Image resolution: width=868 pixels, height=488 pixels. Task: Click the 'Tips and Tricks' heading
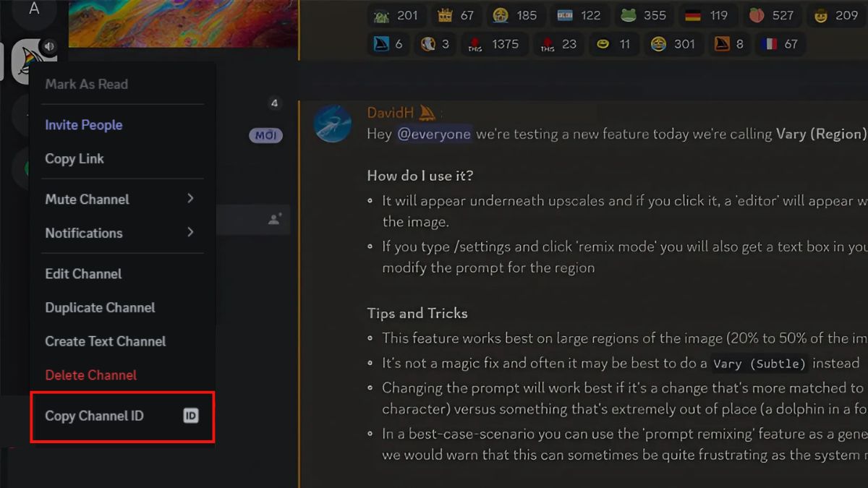pos(417,313)
